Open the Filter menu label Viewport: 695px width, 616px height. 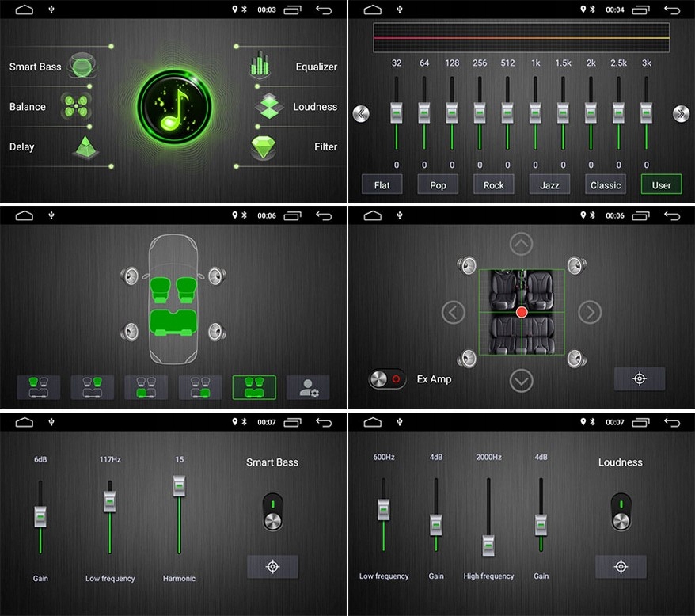click(x=326, y=146)
